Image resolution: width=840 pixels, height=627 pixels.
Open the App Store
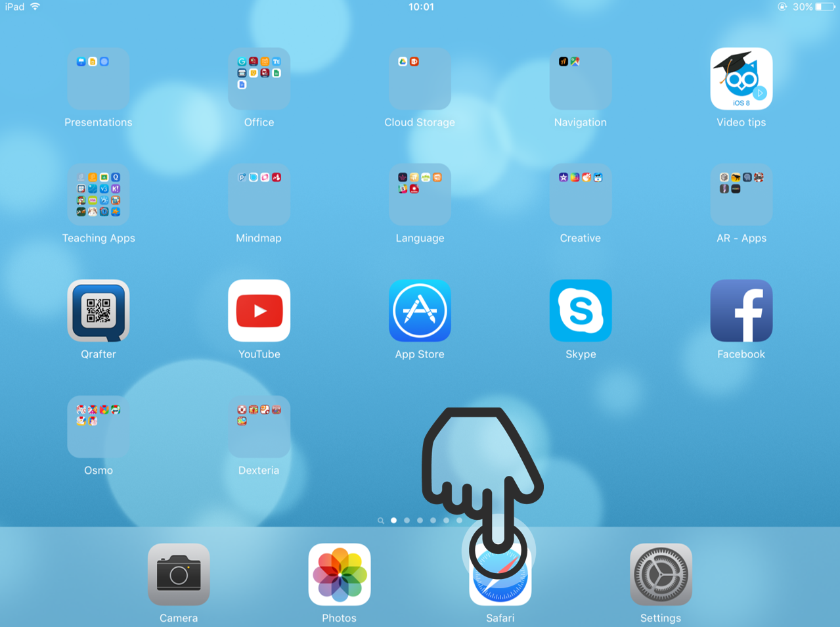tap(420, 311)
